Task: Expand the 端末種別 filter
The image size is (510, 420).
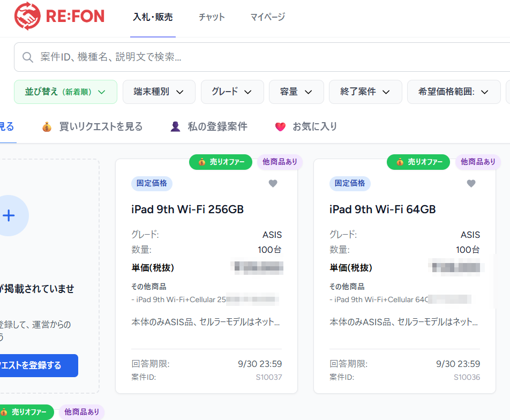Action: pos(159,92)
